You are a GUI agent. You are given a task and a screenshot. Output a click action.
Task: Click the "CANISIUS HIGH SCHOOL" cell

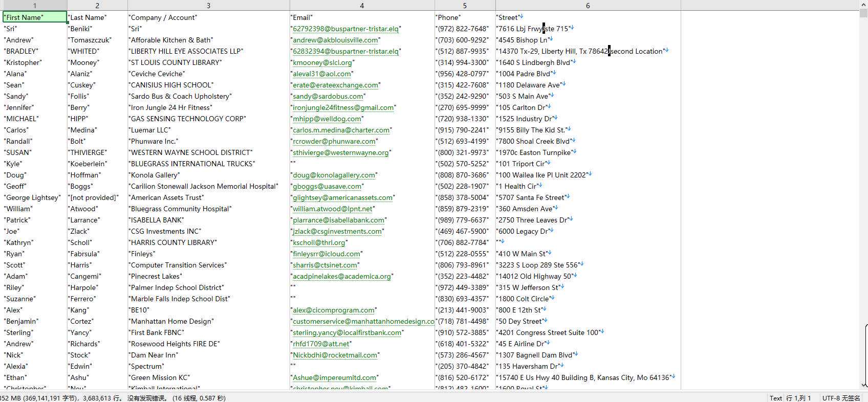(208, 85)
